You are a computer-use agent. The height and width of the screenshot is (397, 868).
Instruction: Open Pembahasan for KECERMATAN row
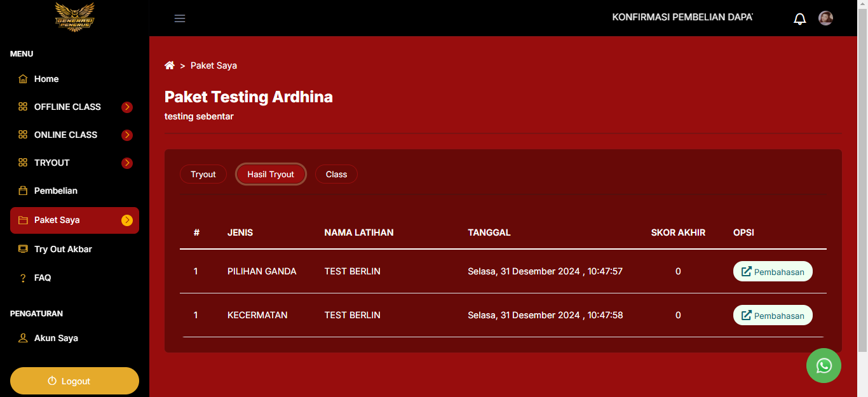click(x=773, y=315)
